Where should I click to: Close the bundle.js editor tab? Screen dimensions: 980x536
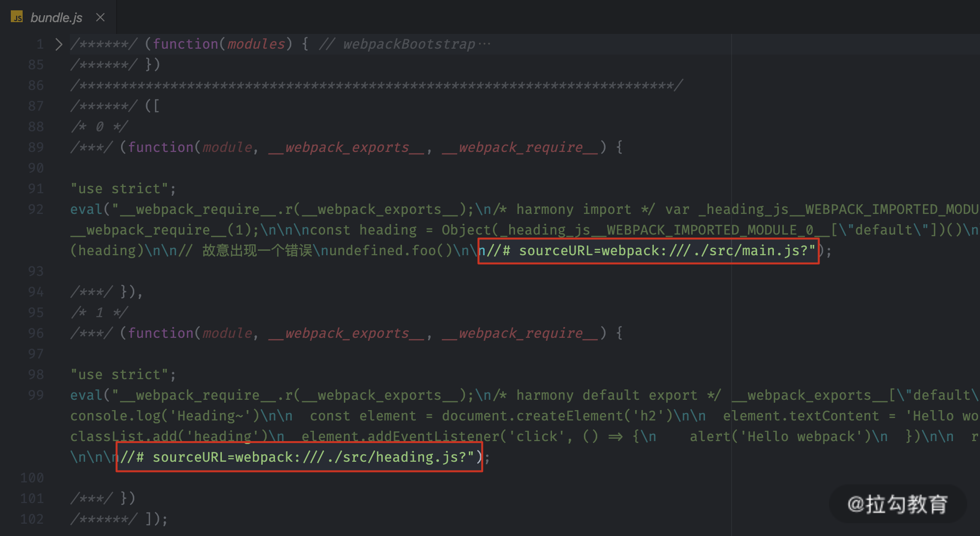tap(100, 17)
